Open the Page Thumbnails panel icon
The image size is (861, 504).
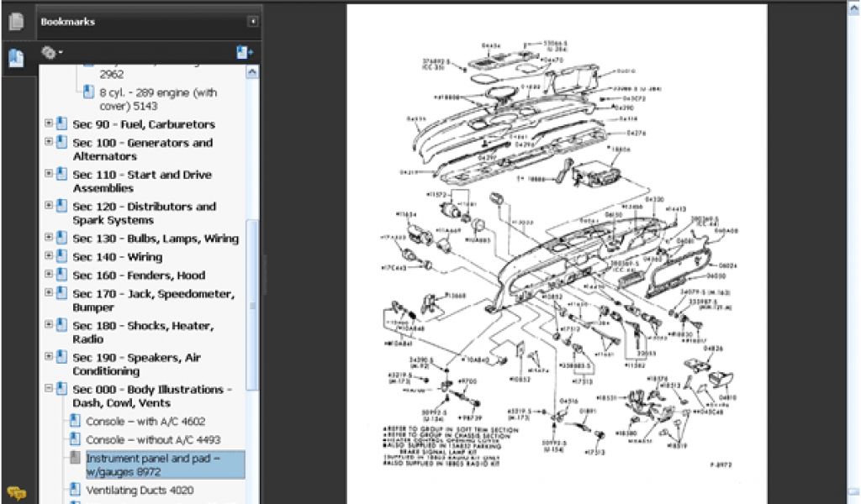tap(16, 23)
